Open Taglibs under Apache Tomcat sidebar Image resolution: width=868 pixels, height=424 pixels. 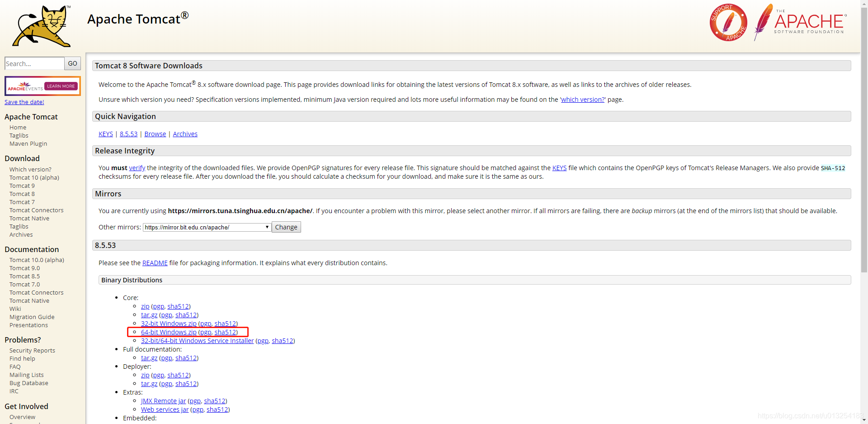click(x=19, y=136)
